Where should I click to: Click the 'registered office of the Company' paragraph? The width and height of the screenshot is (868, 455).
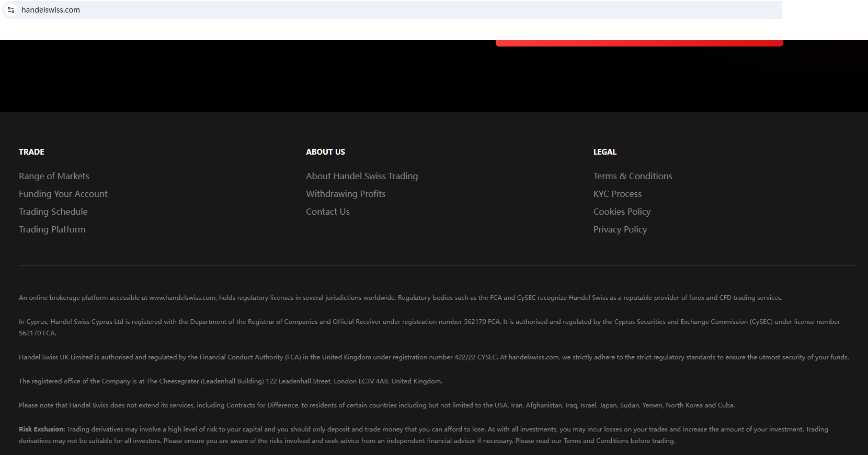click(x=231, y=381)
